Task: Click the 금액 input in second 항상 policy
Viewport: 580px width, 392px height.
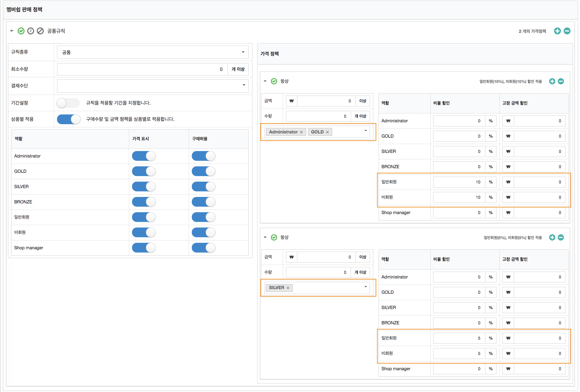Action: click(x=326, y=257)
